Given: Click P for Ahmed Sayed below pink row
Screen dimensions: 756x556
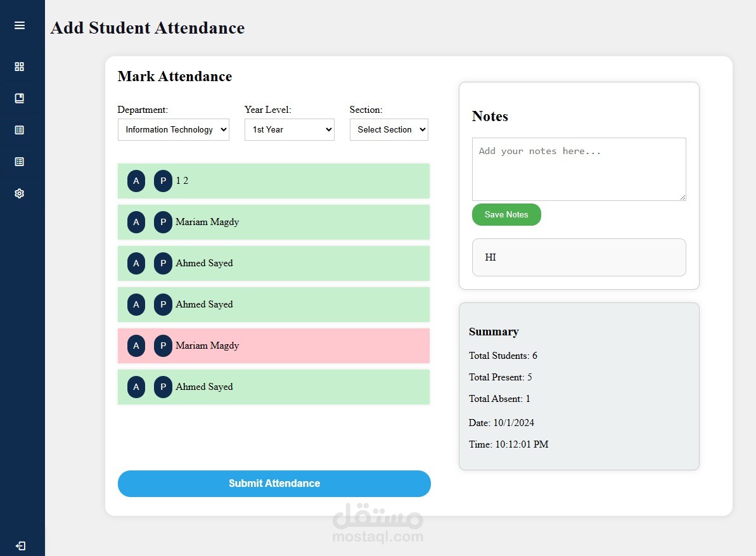Looking at the screenshot, I should pos(163,387).
